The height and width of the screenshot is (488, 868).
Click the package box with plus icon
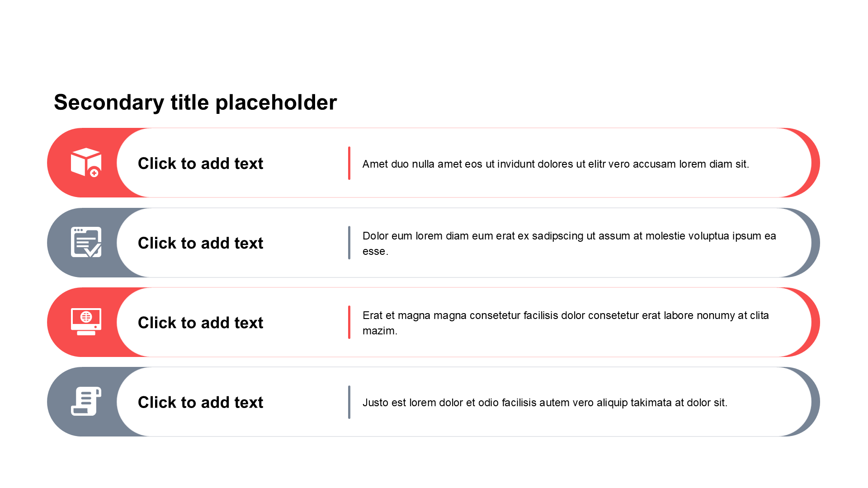[x=86, y=162]
